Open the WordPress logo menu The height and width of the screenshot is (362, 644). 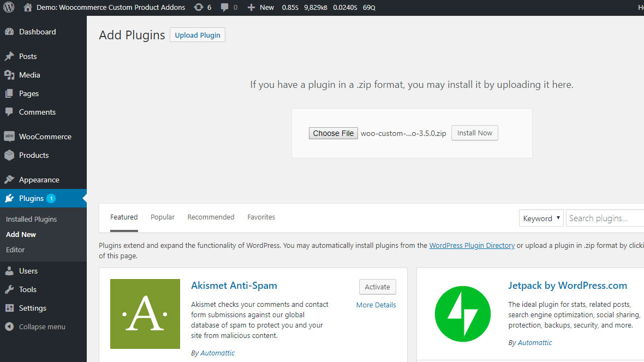[x=9, y=8]
